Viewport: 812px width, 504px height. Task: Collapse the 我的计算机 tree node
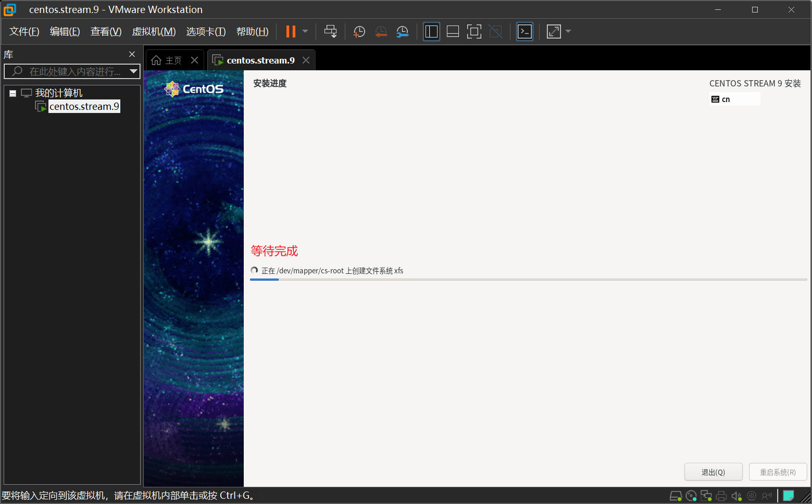tap(13, 93)
